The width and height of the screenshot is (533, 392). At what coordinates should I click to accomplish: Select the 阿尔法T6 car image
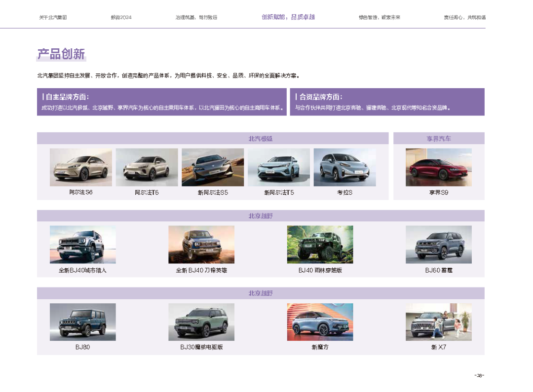coord(147,167)
